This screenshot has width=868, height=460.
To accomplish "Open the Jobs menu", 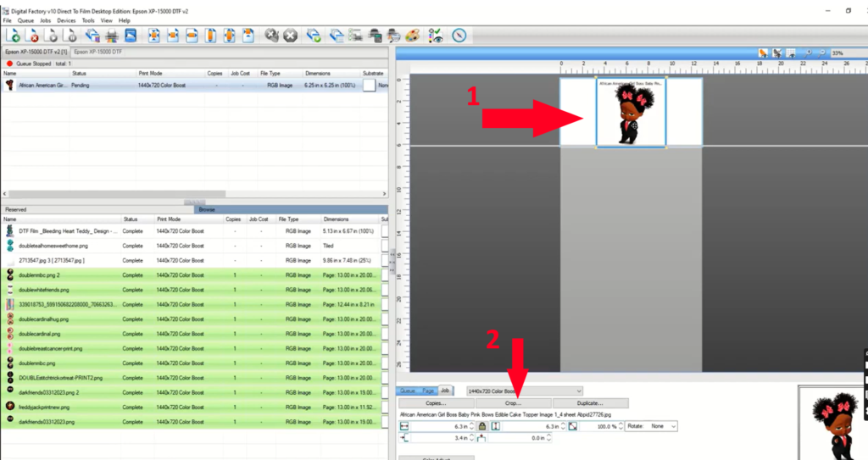I will coord(46,20).
